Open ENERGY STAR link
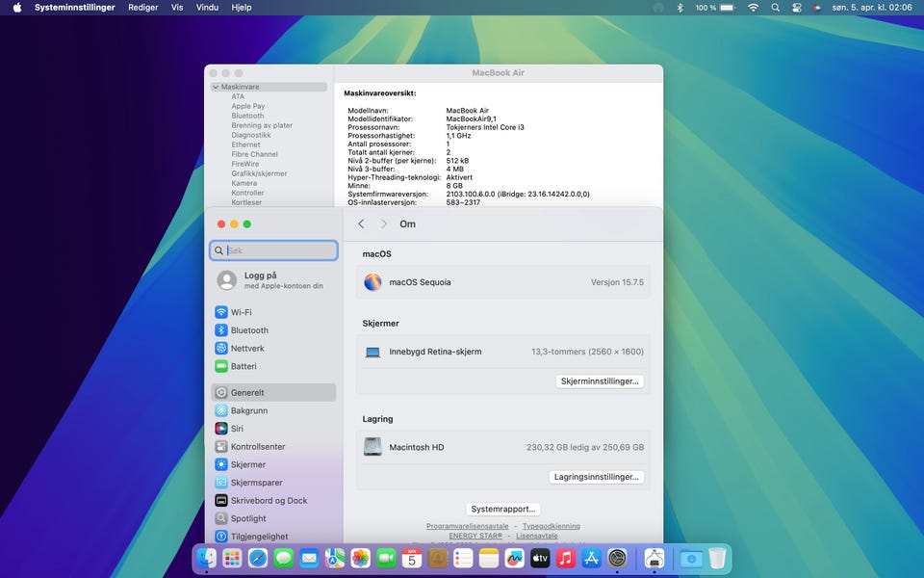924x578 pixels. [x=475, y=536]
